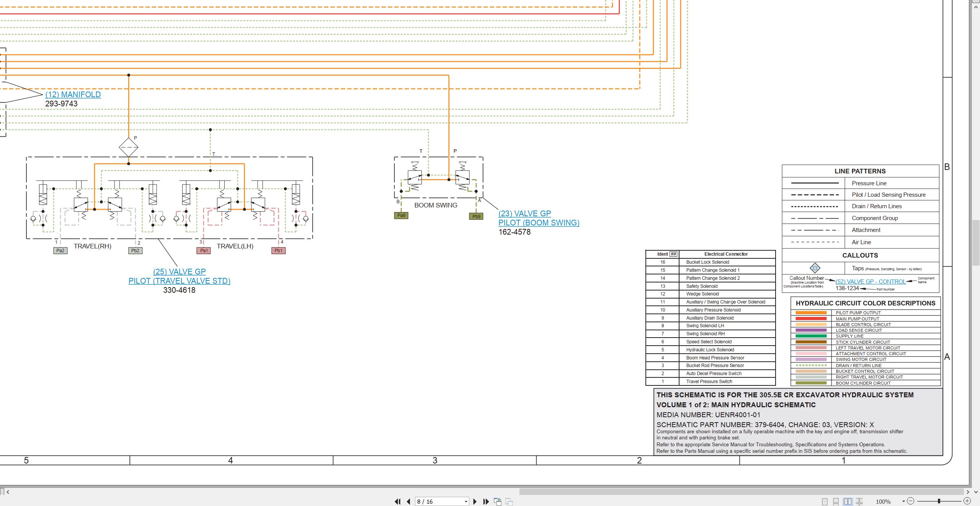Click the vertical scrollbar thumb
Image resolution: width=980 pixels, height=506 pixels.
pos(976,243)
